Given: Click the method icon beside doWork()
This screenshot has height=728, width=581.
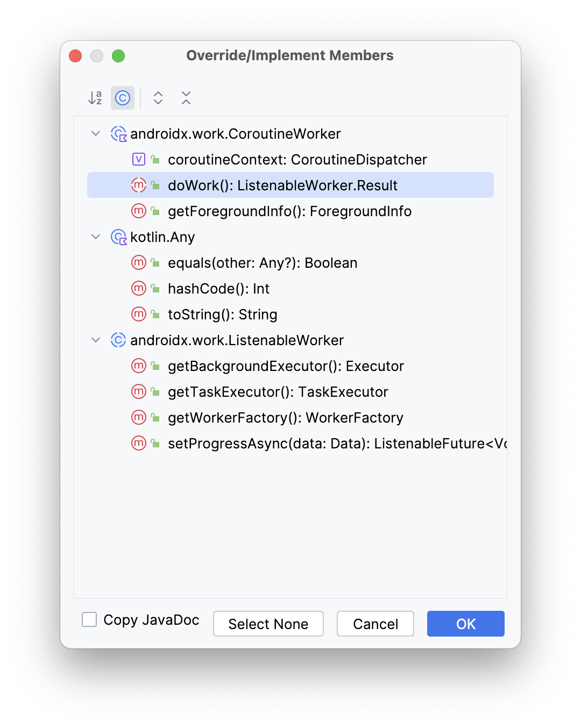Looking at the screenshot, I should tap(138, 185).
